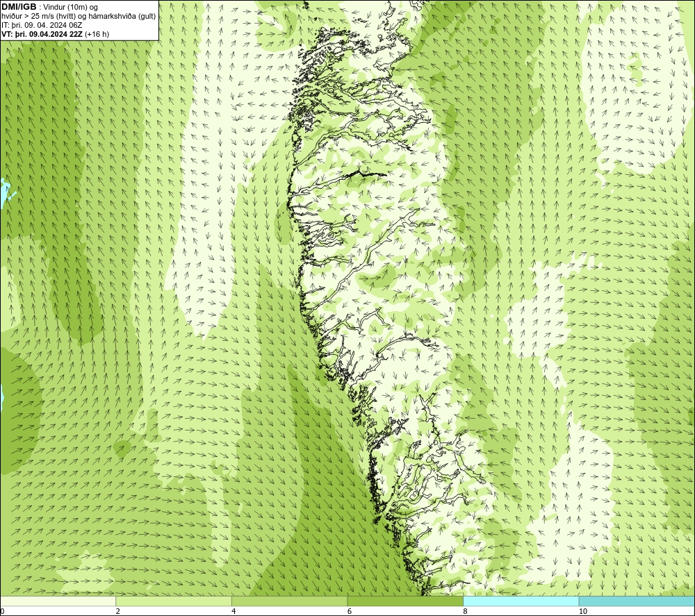Click the teal swatch above 10 m/s
Viewport: 695px width, 616px height.
pyautogui.click(x=637, y=601)
